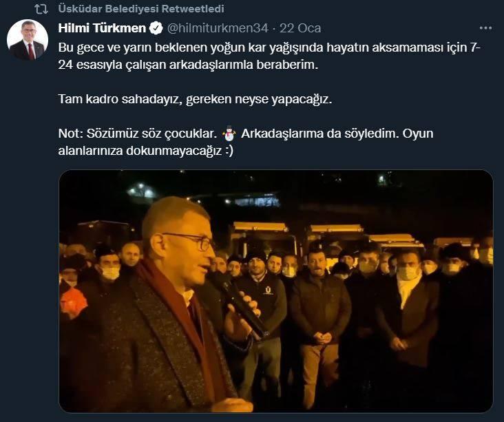Open the @hilmiturkmen34 handle link
Viewport: 504px width, 422px height.
pos(218,28)
